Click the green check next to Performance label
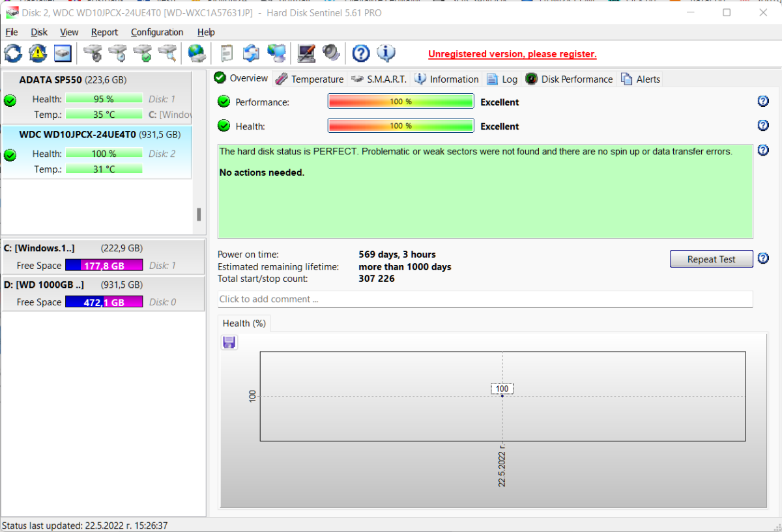 tap(224, 102)
